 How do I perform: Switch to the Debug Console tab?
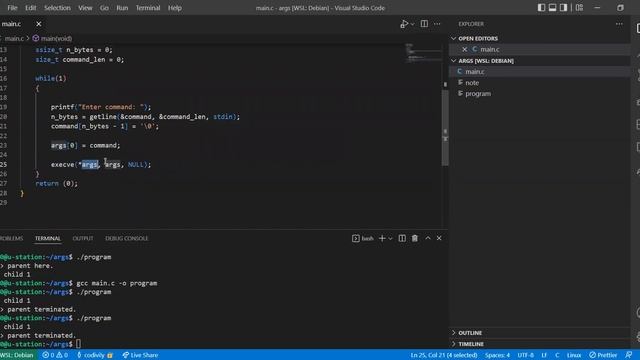pyautogui.click(x=127, y=238)
